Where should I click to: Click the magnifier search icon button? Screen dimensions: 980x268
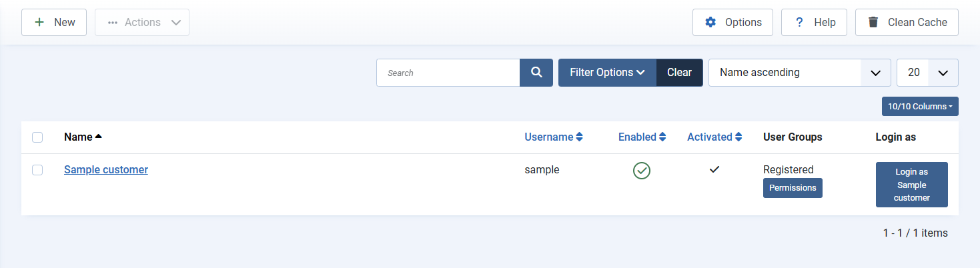[x=536, y=73]
